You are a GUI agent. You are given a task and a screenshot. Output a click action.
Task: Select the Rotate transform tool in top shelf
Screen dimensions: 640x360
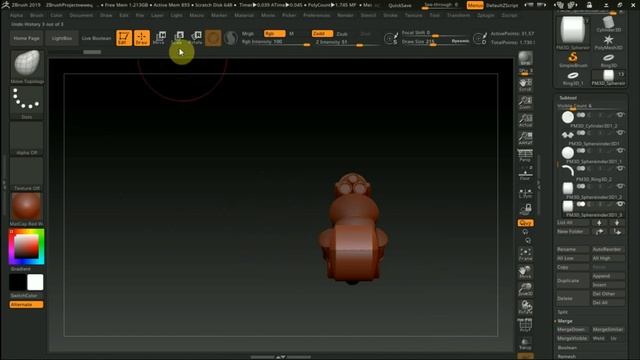point(195,38)
